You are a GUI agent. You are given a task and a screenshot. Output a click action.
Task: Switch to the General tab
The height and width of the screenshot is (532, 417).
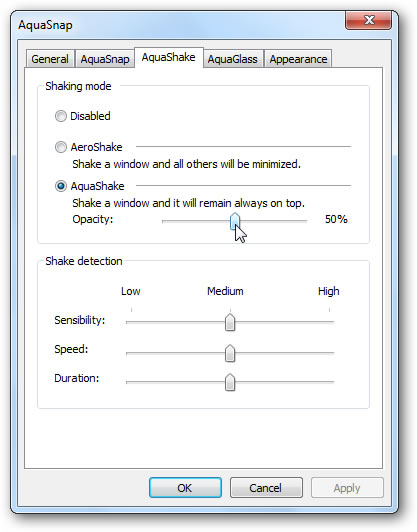pyautogui.click(x=50, y=59)
